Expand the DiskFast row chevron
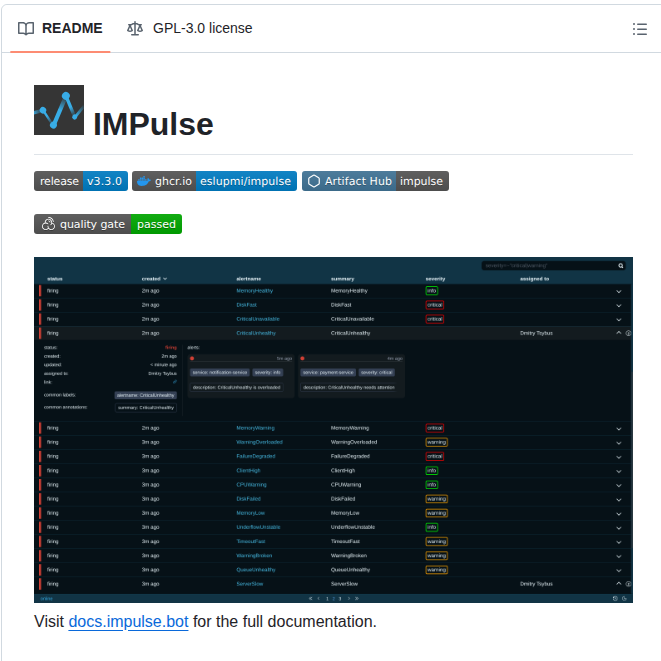 tap(618, 305)
